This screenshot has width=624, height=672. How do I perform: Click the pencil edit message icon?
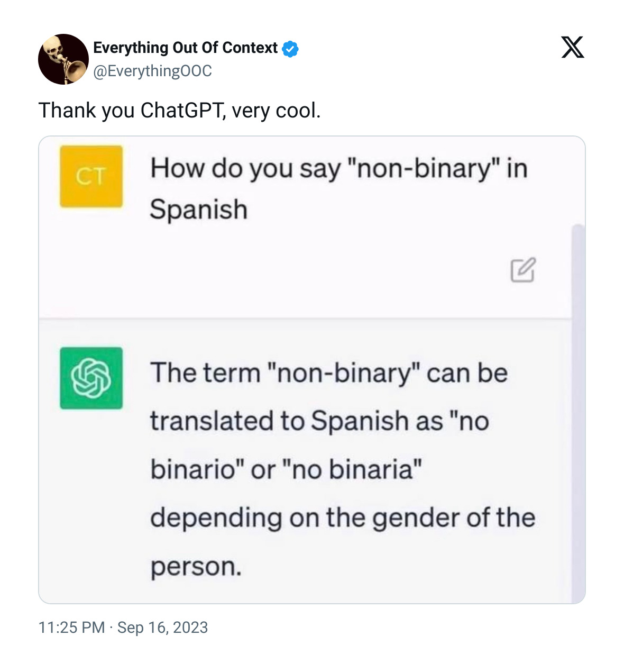523,270
